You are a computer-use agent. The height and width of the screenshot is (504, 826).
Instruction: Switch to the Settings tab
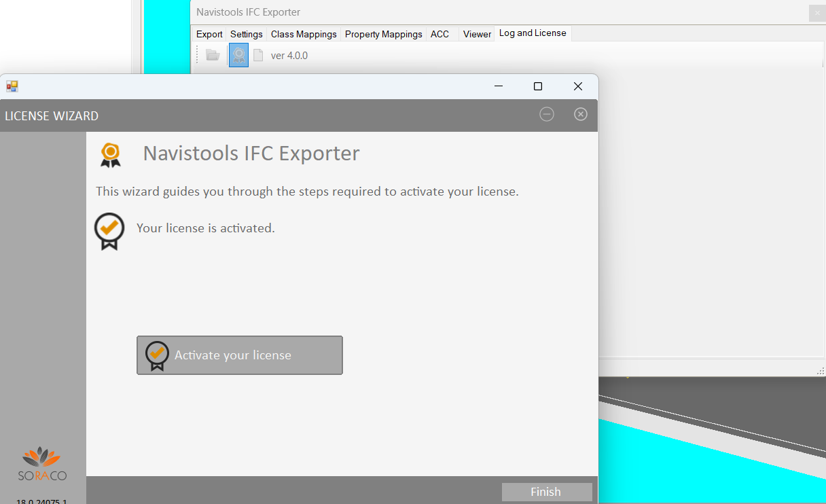[x=246, y=34]
